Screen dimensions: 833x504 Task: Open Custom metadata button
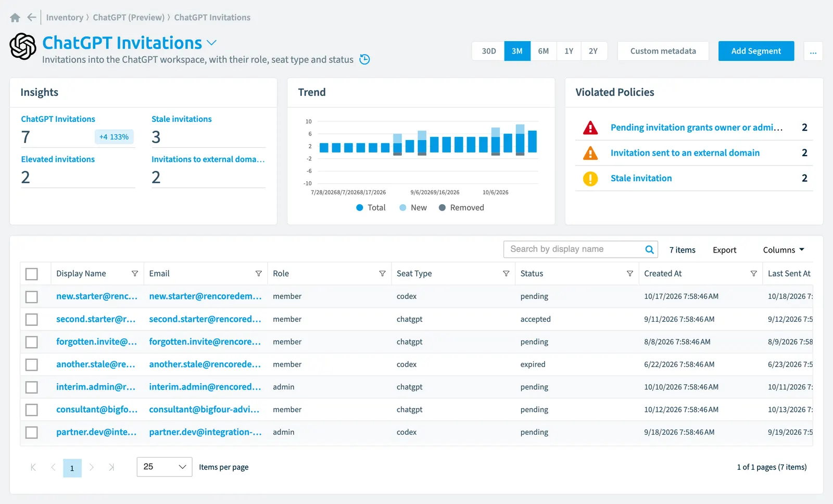[x=663, y=51]
